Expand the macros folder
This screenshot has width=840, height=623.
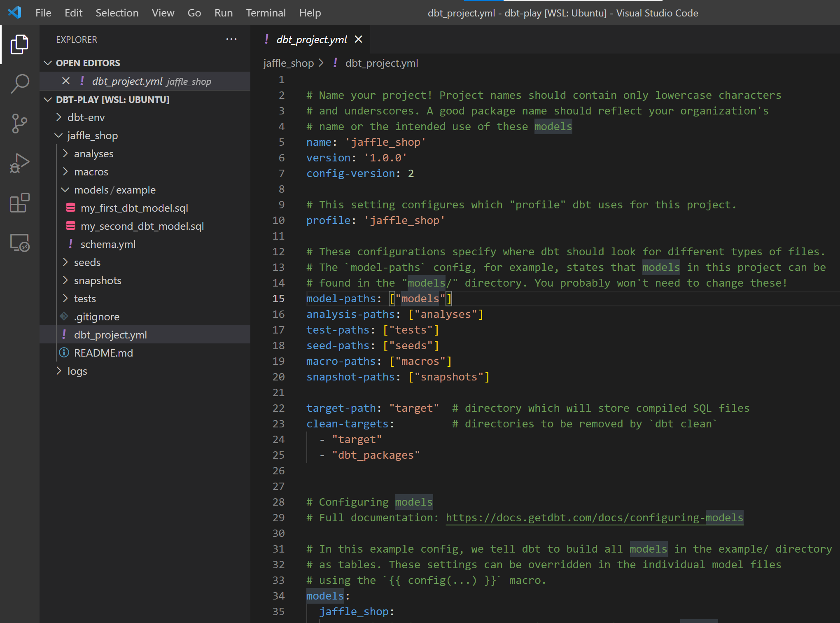tap(65, 172)
